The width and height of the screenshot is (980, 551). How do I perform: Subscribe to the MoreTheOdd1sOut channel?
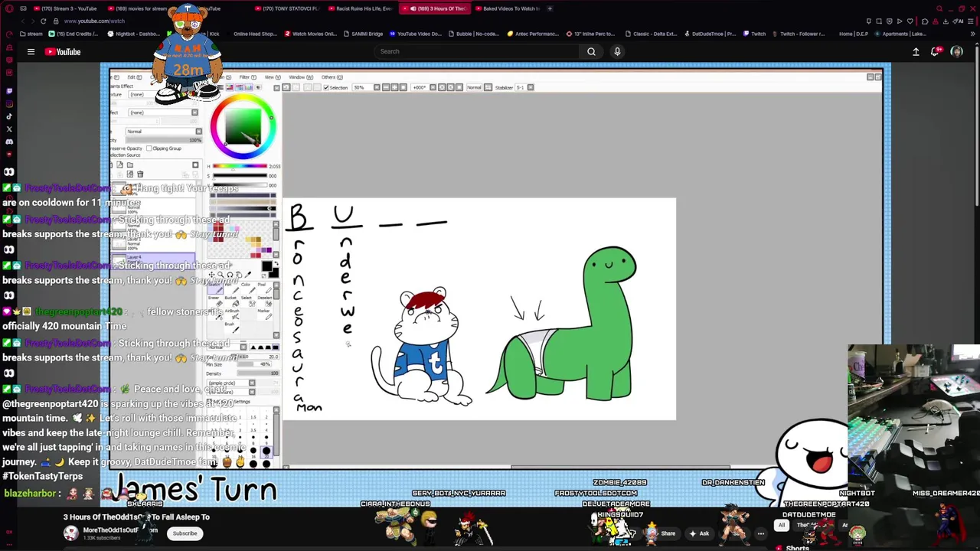[185, 533]
